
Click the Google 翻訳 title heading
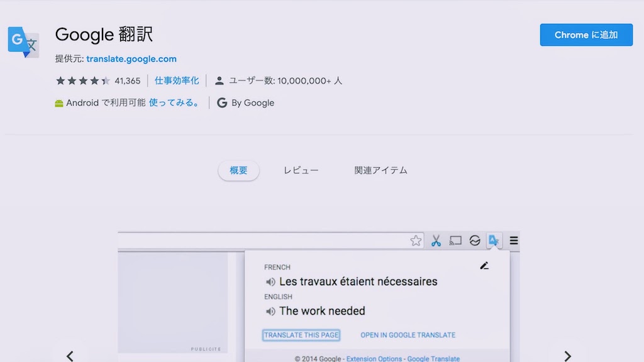pos(104,35)
